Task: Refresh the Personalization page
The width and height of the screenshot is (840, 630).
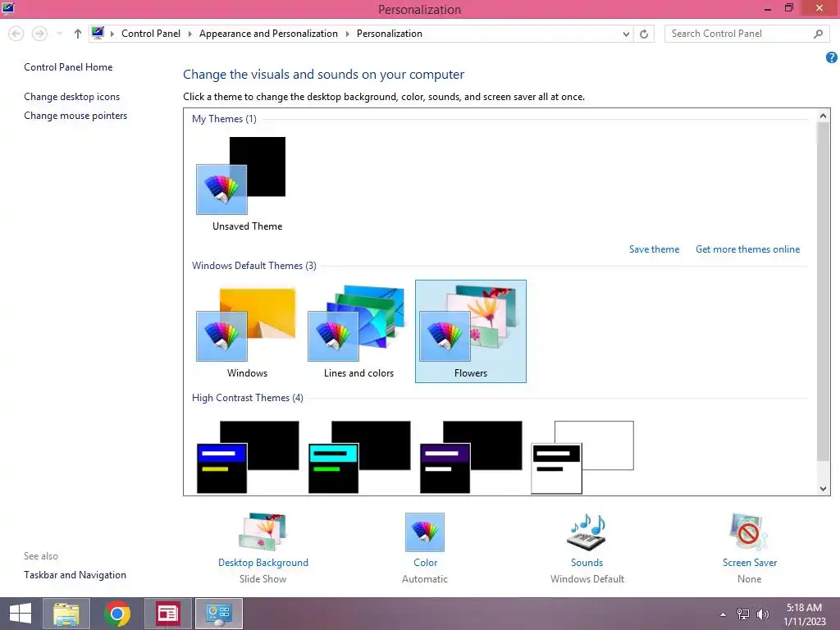Action: coord(644,34)
